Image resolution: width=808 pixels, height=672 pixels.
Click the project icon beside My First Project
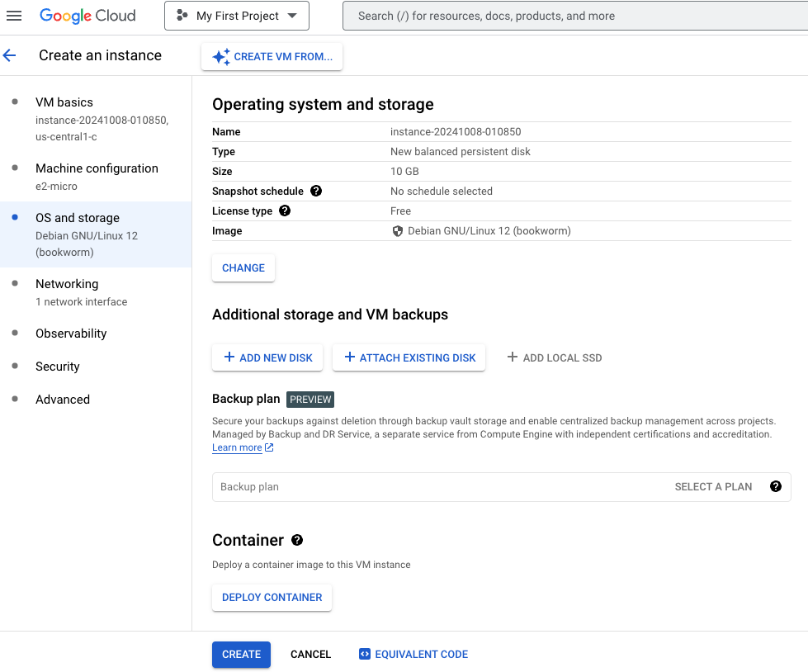coord(182,16)
